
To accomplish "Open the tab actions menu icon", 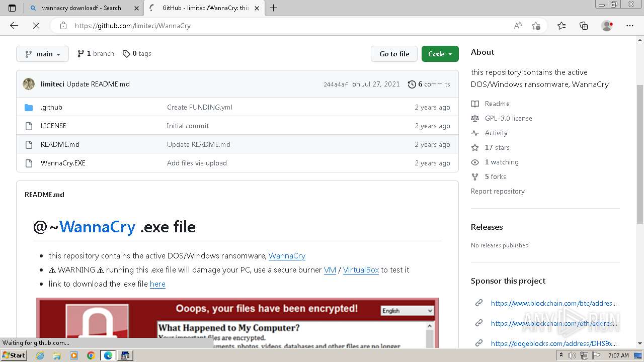I will click(12, 8).
